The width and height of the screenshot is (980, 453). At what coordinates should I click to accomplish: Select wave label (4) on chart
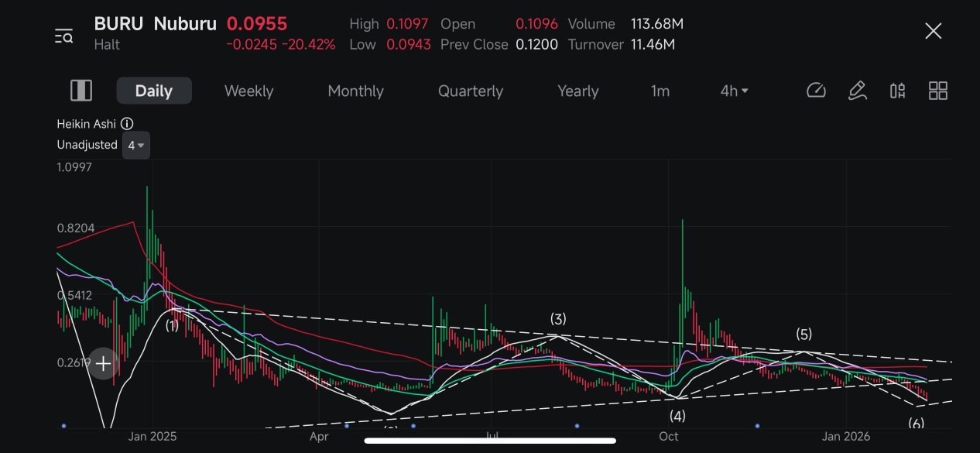tap(678, 417)
